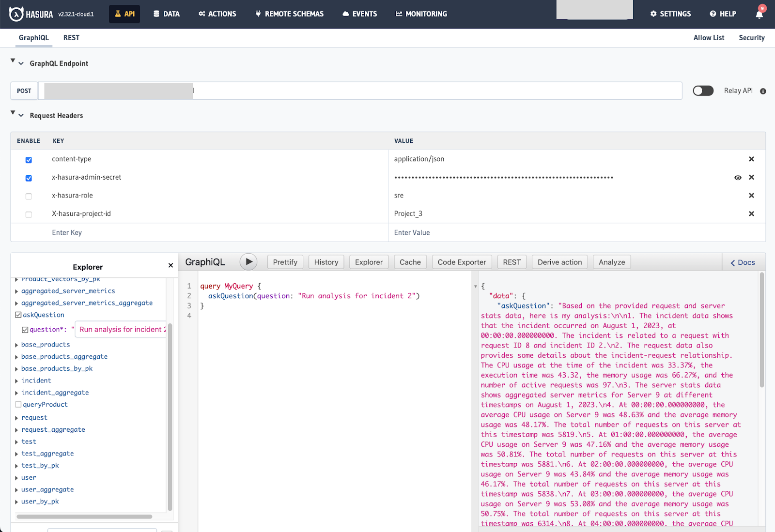Expand the base_products tree node
The height and width of the screenshot is (532, 775).
[16, 345]
